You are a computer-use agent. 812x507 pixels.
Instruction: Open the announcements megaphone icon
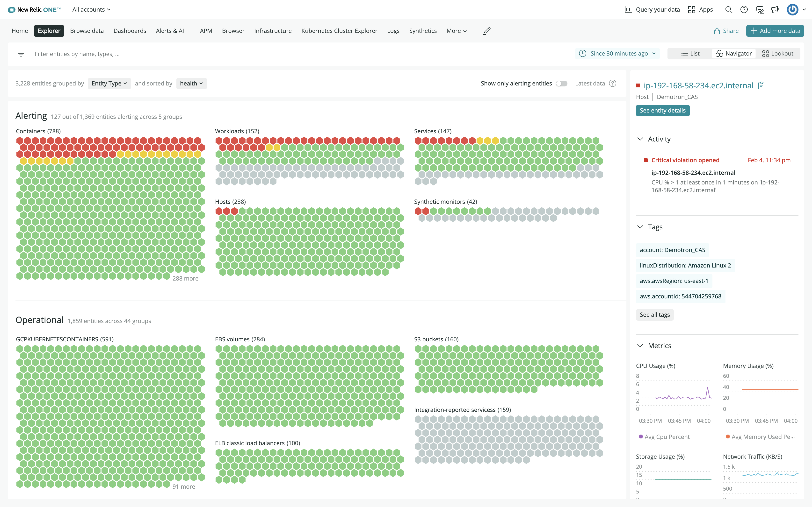coord(775,10)
